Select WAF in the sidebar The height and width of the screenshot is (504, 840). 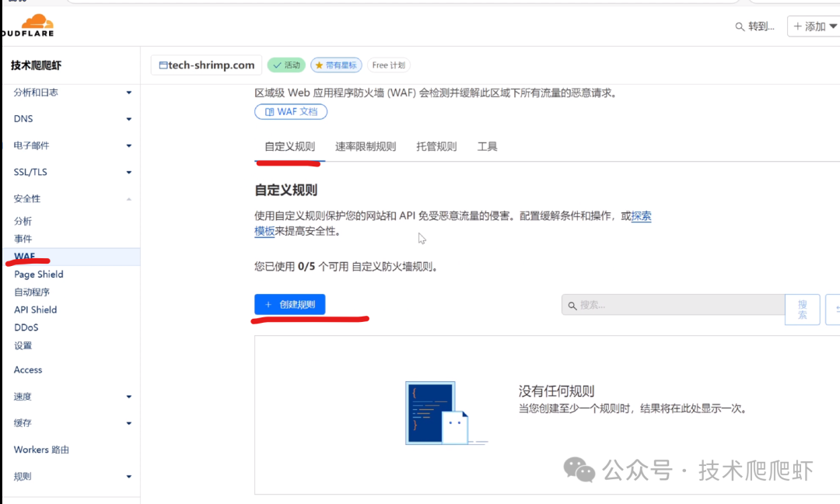(72, 257)
